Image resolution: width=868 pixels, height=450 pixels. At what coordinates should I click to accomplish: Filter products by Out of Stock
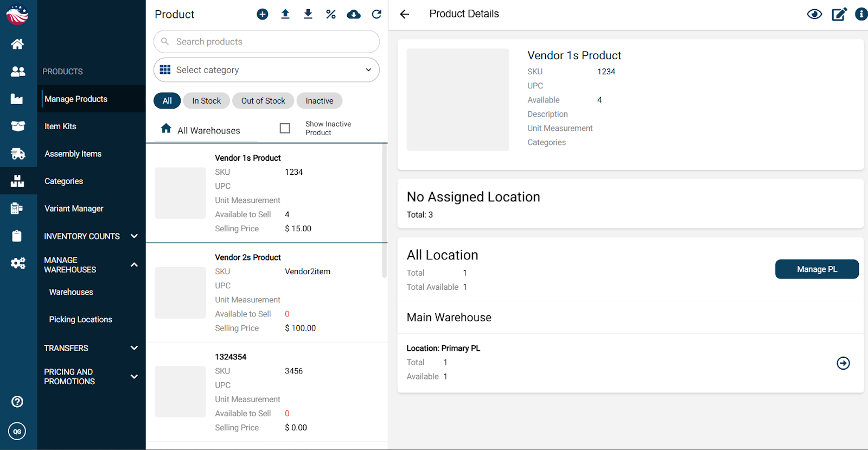(263, 101)
